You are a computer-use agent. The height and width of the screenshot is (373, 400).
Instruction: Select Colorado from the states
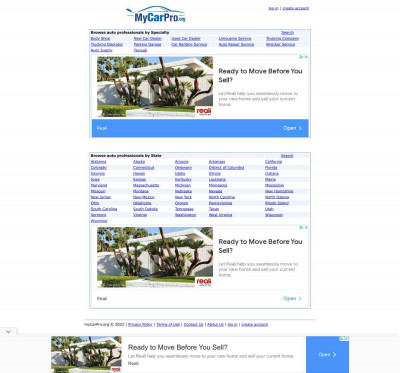click(x=99, y=168)
